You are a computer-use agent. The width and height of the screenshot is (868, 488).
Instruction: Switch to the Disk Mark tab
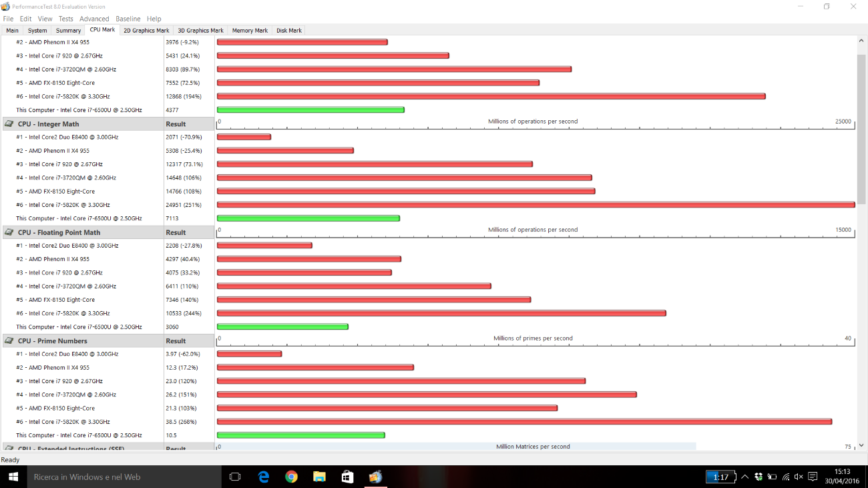(289, 31)
